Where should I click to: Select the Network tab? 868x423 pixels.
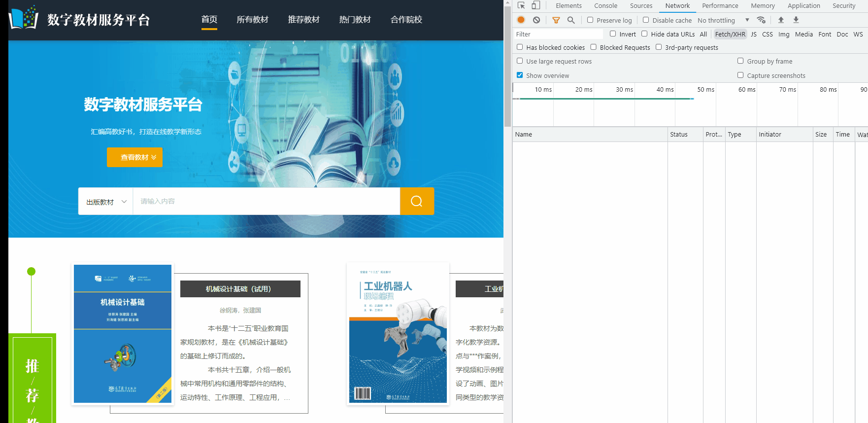tap(677, 6)
